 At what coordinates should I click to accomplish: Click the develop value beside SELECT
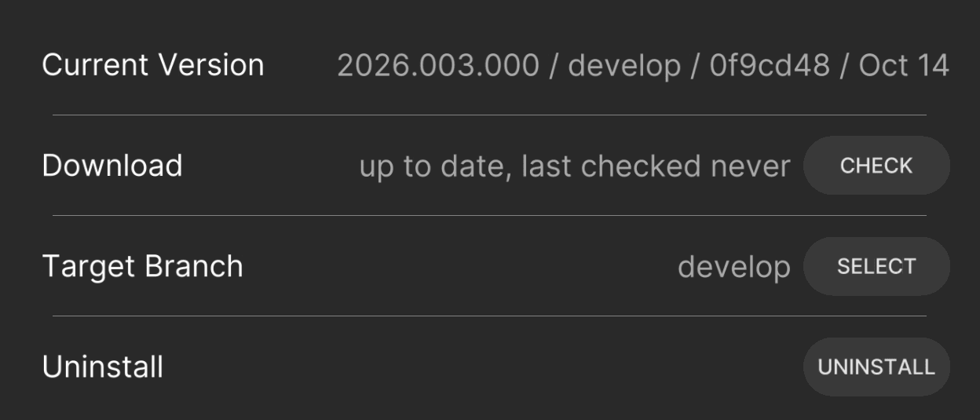tap(734, 268)
